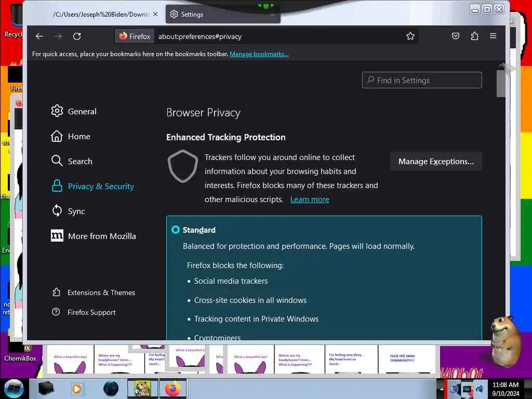
Task: Click the network tray icon
Action: (x=467, y=389)
